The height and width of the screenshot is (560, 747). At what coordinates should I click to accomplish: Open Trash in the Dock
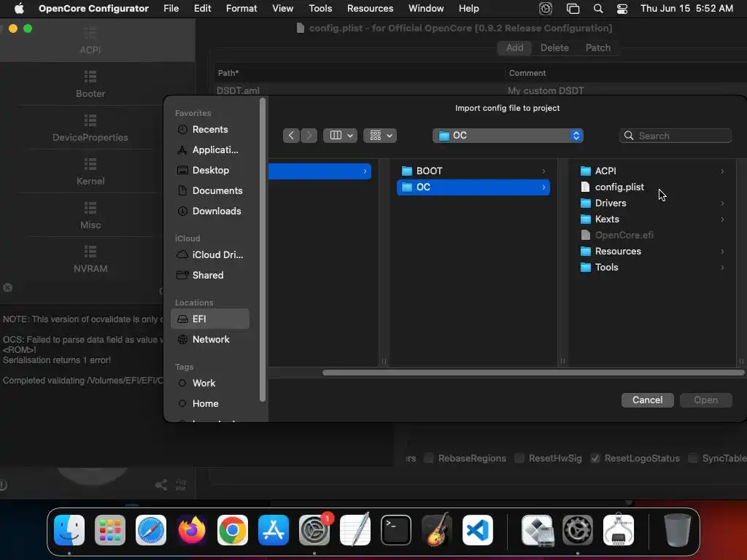click(x=677, y=530)
